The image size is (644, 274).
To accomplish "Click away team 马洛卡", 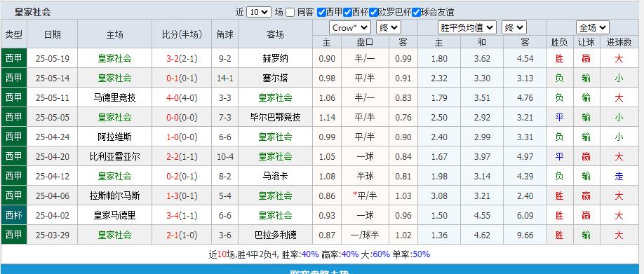I will [275, 177].
